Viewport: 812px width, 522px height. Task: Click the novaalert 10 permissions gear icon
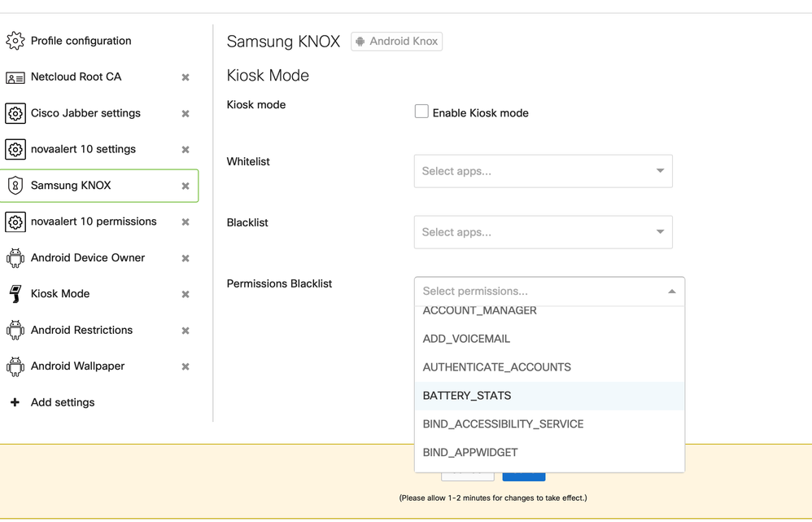click(15, 222)
